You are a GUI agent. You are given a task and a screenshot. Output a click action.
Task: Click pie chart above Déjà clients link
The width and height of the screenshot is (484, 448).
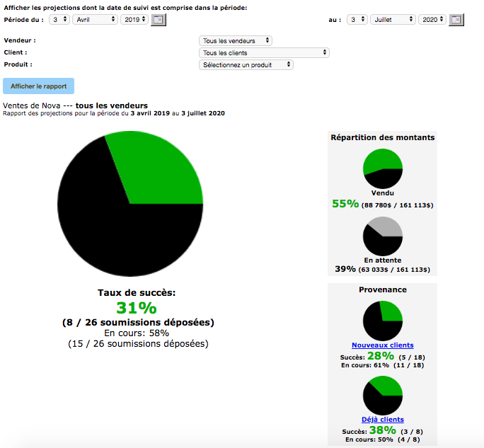pyautogui.click(x=382, y=395)
